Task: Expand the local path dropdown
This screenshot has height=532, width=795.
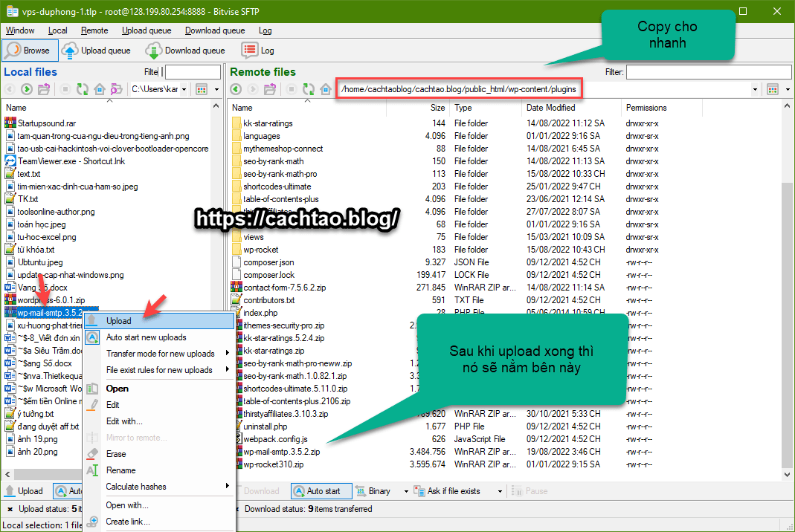Action: tap(184, 89)
